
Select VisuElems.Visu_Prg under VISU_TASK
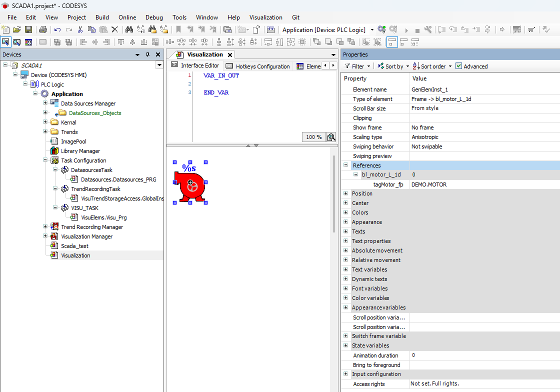tap(104, 217)
